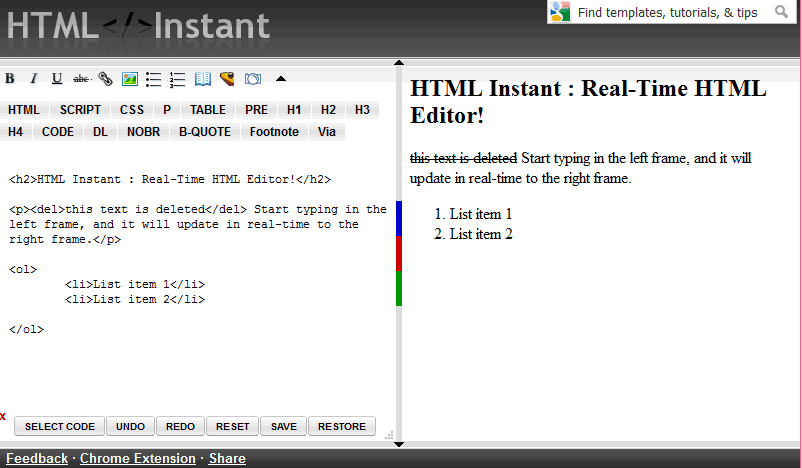Click the divider's top up arrow

coord(399,63)
